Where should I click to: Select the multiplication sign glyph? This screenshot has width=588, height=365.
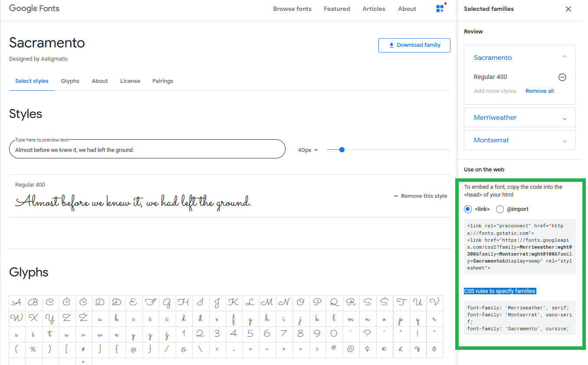click(x=284, y=349)
